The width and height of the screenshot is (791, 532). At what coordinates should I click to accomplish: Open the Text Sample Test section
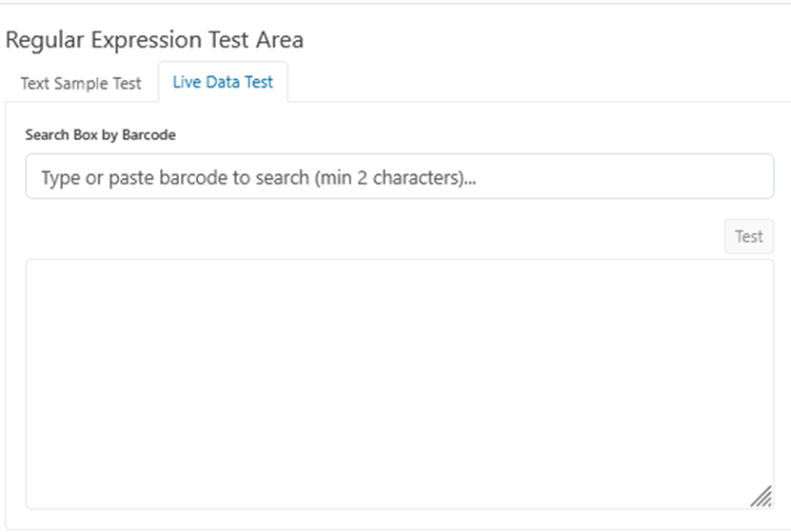[81, 83]
